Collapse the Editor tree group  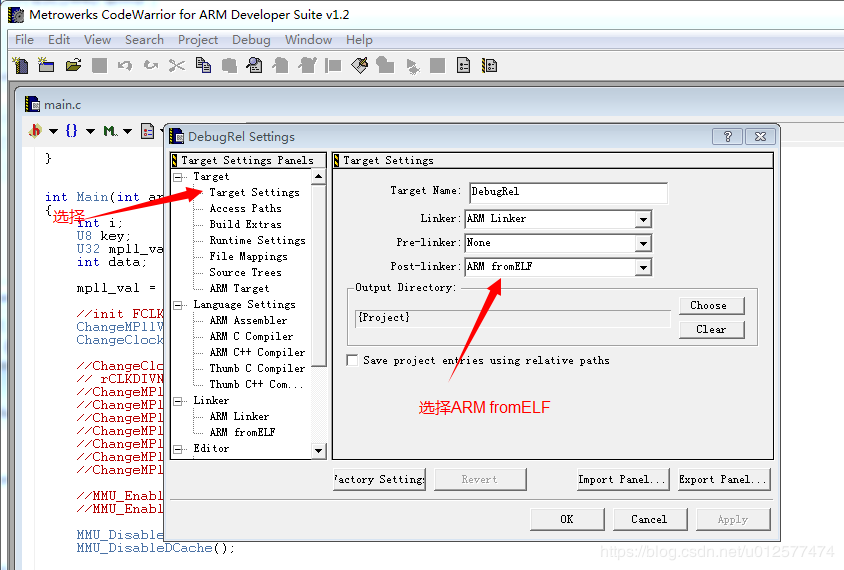pyautogui.click(x=178, y=449)
